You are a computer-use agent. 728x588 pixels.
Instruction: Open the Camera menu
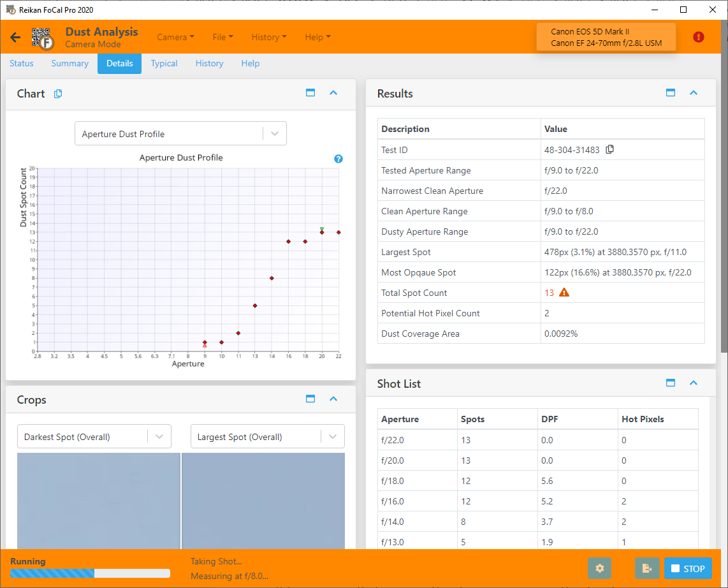tap(175, 37)
